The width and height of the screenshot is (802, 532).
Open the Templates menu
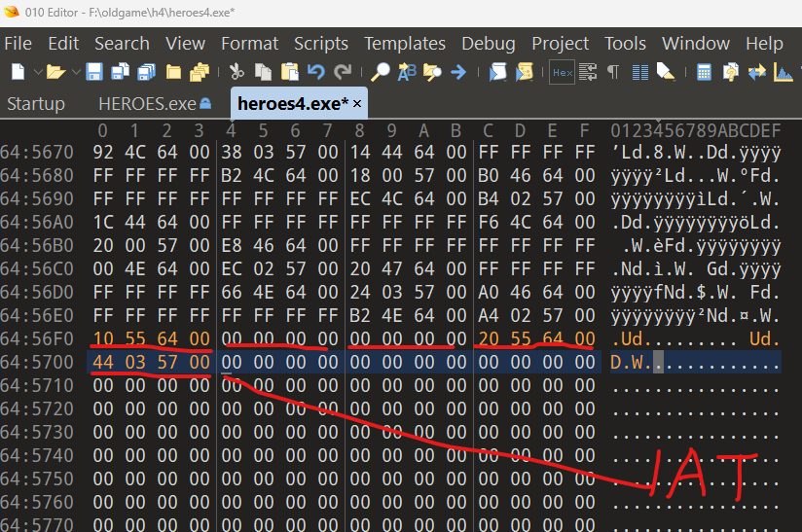(x=405, y=44)
